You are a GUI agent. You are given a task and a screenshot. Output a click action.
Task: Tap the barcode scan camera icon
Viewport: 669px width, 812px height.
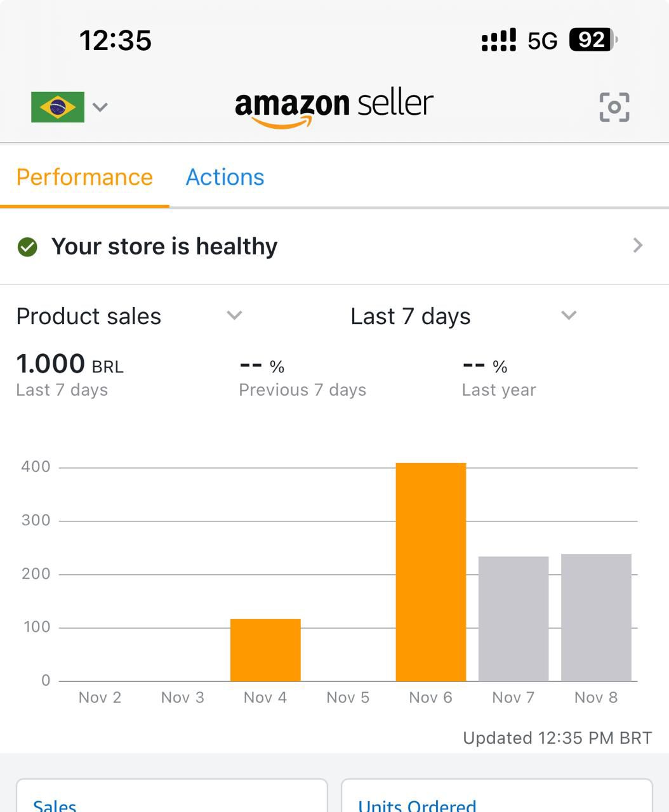click(614, 107)
